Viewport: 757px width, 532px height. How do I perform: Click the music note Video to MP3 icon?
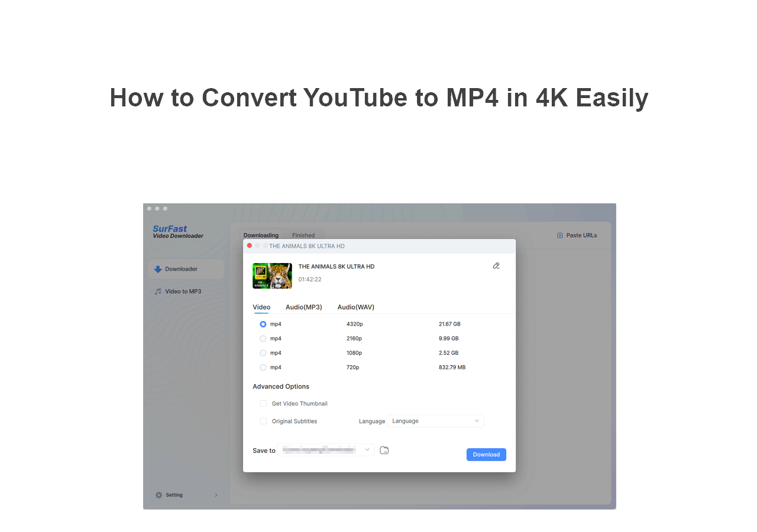click(x=158, y=291)
